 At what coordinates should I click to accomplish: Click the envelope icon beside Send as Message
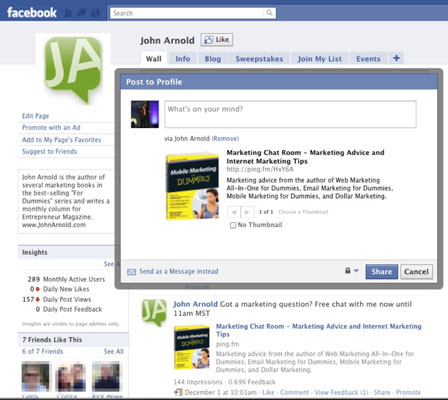click(x=132, y=272)
